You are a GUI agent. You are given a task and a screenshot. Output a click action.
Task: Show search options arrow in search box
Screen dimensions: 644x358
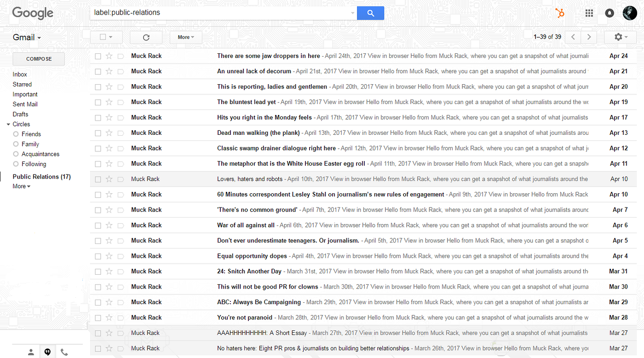tap(353, 13)
